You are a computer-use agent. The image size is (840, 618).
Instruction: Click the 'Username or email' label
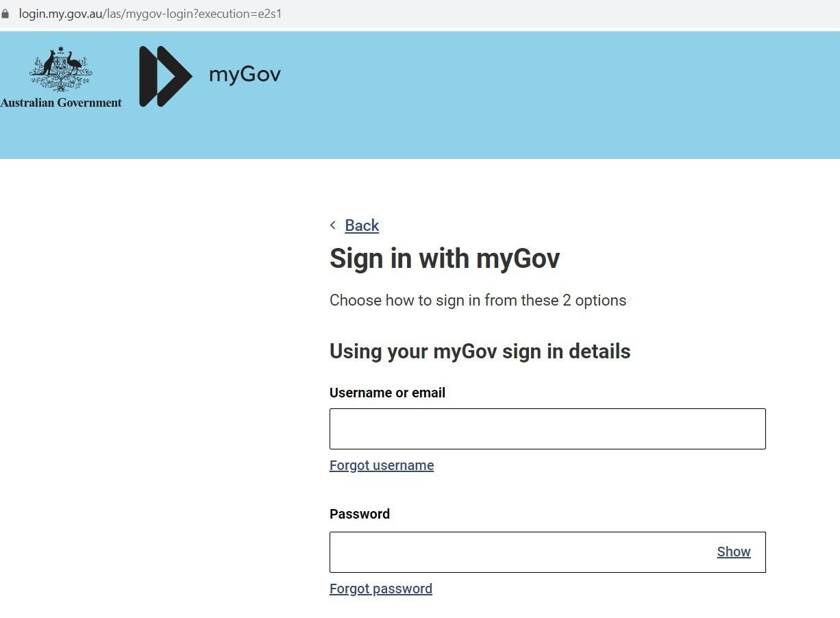point(387,393)
